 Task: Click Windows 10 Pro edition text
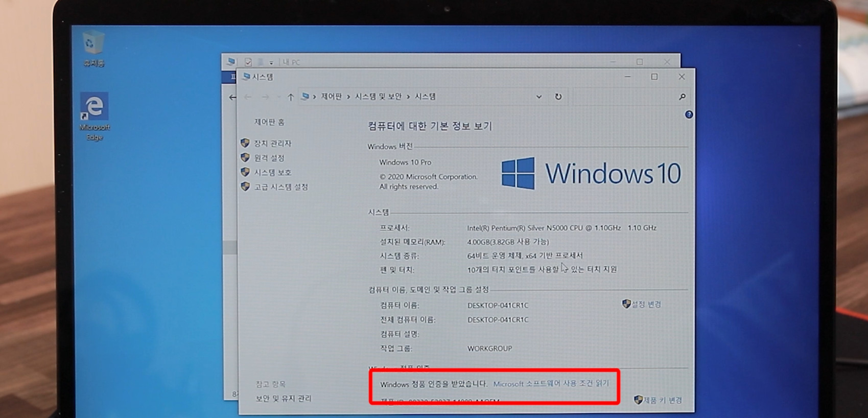click(405, 162)
